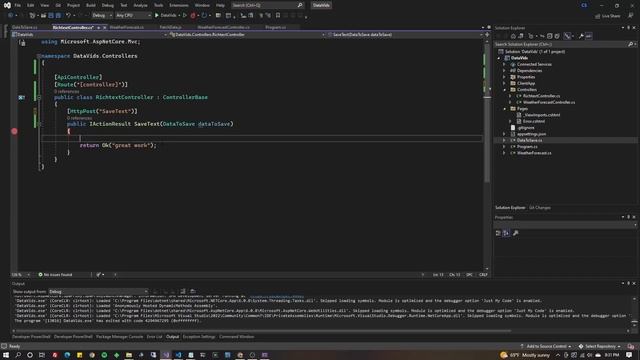Click the Undo arrow in toolbar
This screenshot has width=640, height=360.
68,16
